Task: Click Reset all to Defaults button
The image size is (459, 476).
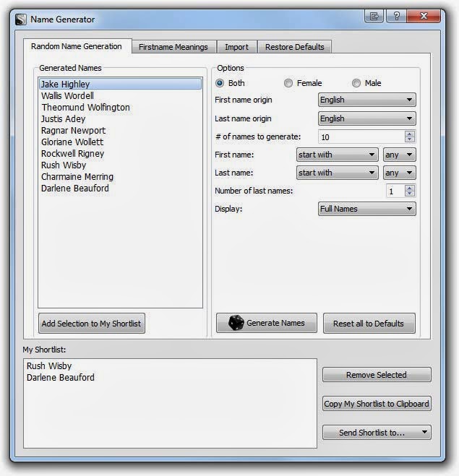Action: click(x=369, y=324)
